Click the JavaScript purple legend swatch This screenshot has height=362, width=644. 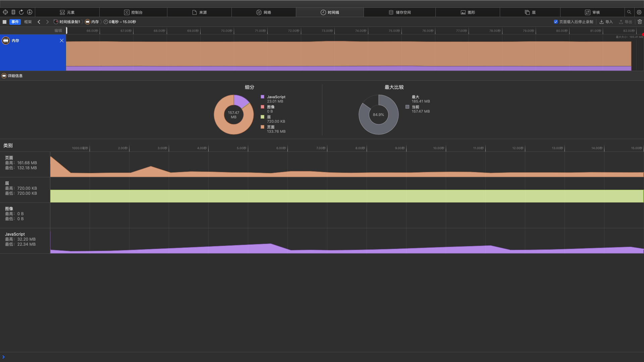click(262, 97)
